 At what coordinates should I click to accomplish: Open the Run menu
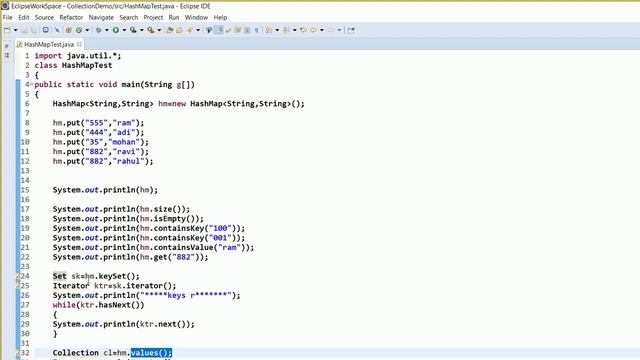click(174, 18)
